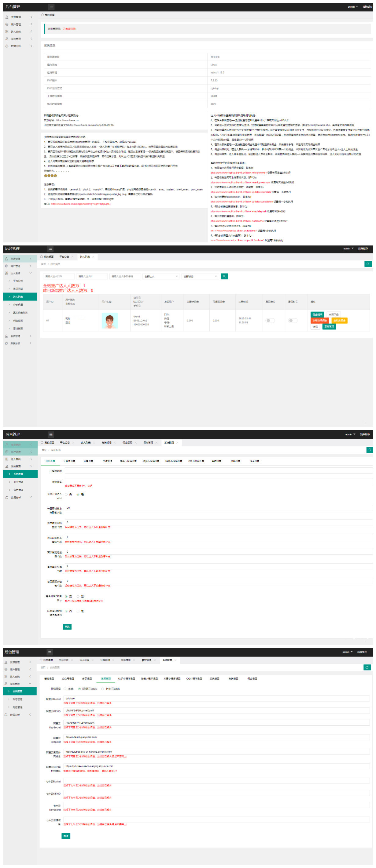
Task: Switch to 基础设置 tab in the 阿里云OSS panel
Action: pos(49,679)
